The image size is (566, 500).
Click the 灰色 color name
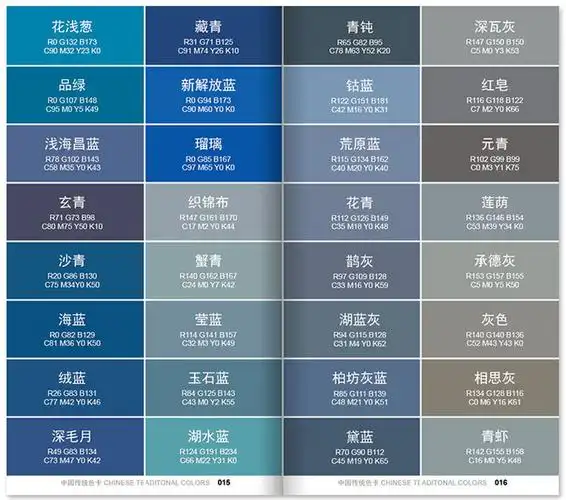(495, 319)
